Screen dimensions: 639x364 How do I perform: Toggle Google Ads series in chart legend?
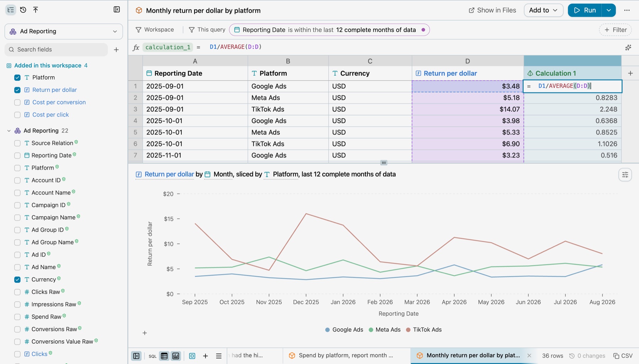[344, 330]
